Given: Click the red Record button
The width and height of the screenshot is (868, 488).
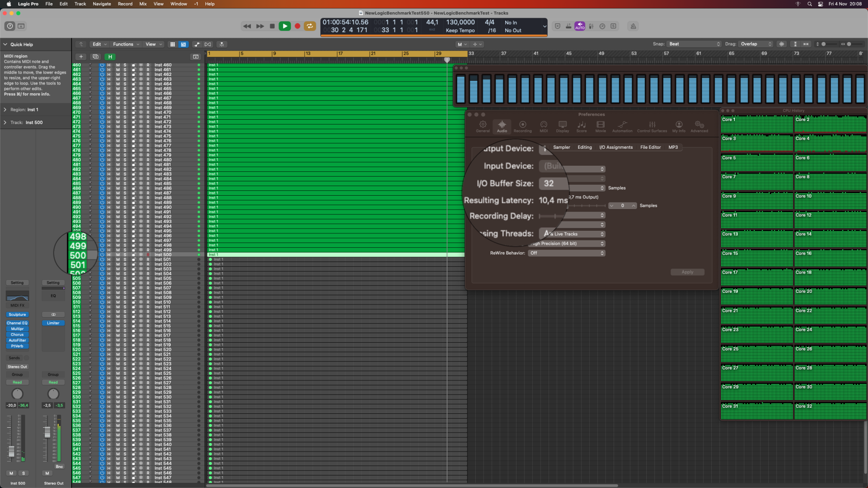Looking at the screenshot, I should pyautogui.click(x=297, y=26).
